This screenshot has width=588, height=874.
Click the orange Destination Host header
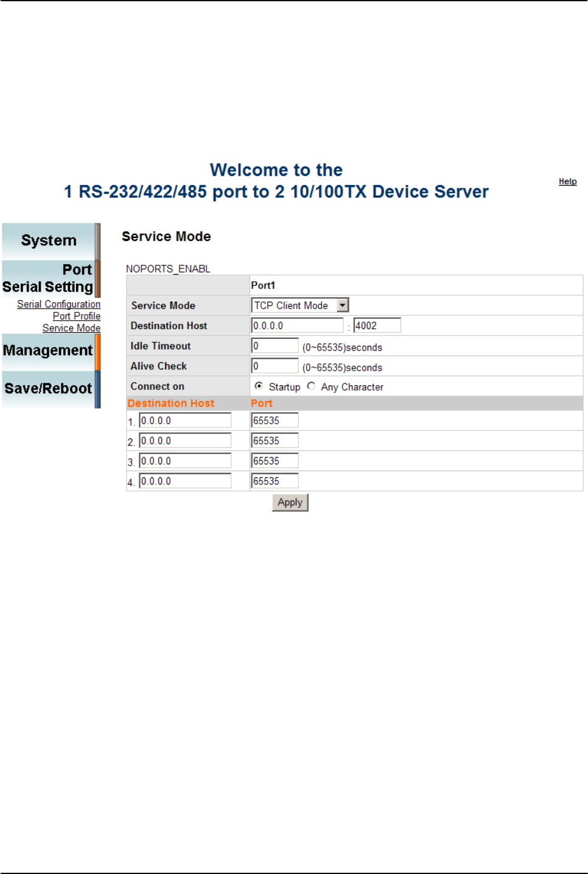(x=171, y=403)
